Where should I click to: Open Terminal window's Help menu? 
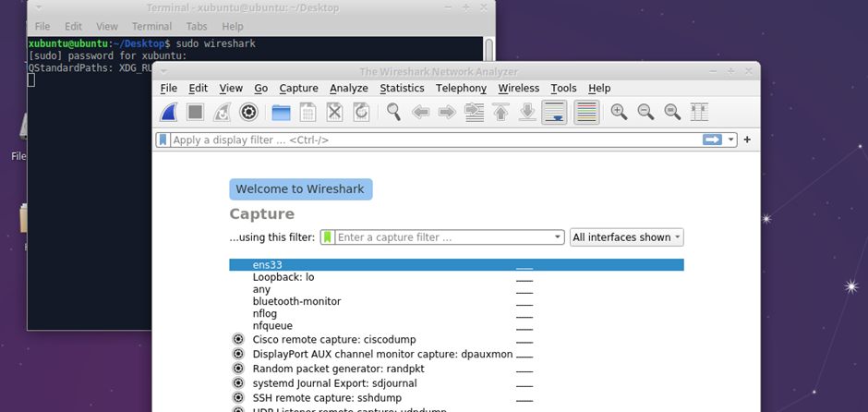233,26
